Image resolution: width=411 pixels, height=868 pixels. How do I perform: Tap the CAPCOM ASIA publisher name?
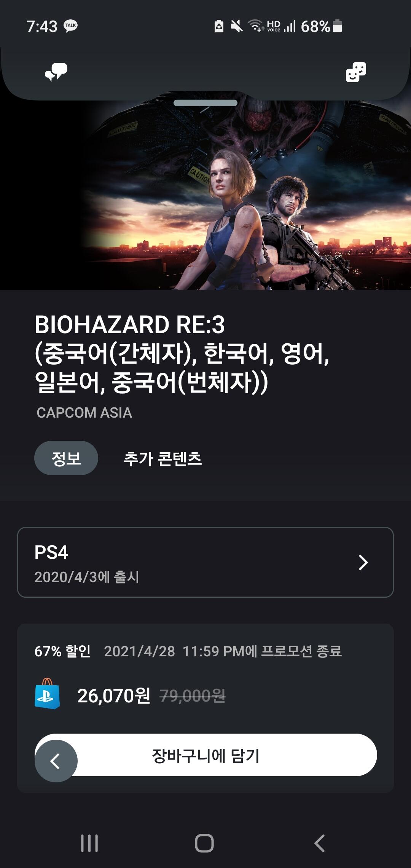pyautogui.click(x=84, y=413)
